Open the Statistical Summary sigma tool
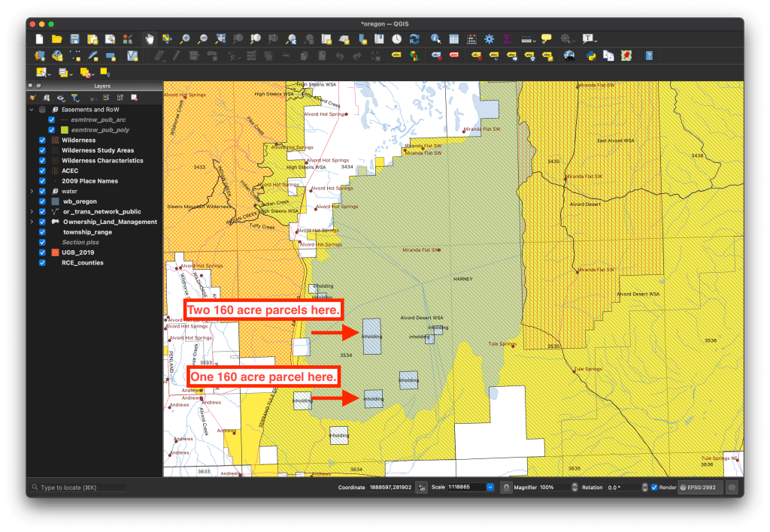This screenshot has width=770, height=532. 508,39
